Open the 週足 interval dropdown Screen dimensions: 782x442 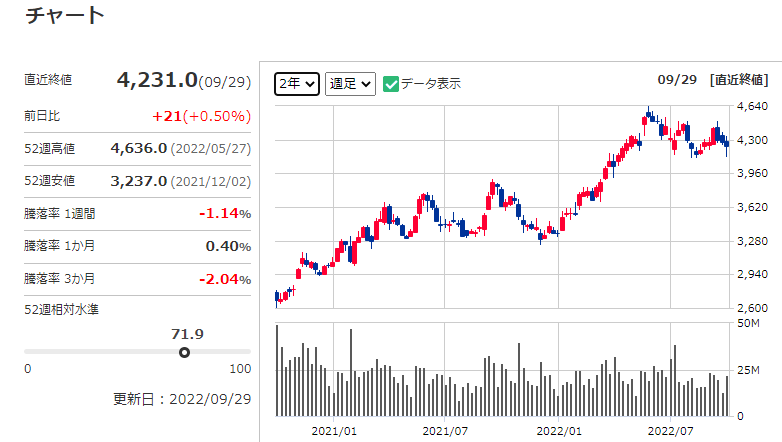point(350,83)
